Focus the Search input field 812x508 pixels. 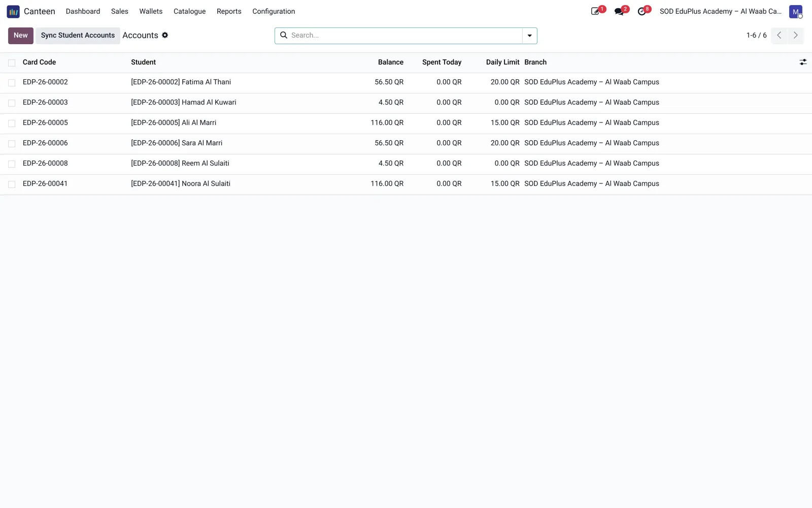[x=405, y=36]
